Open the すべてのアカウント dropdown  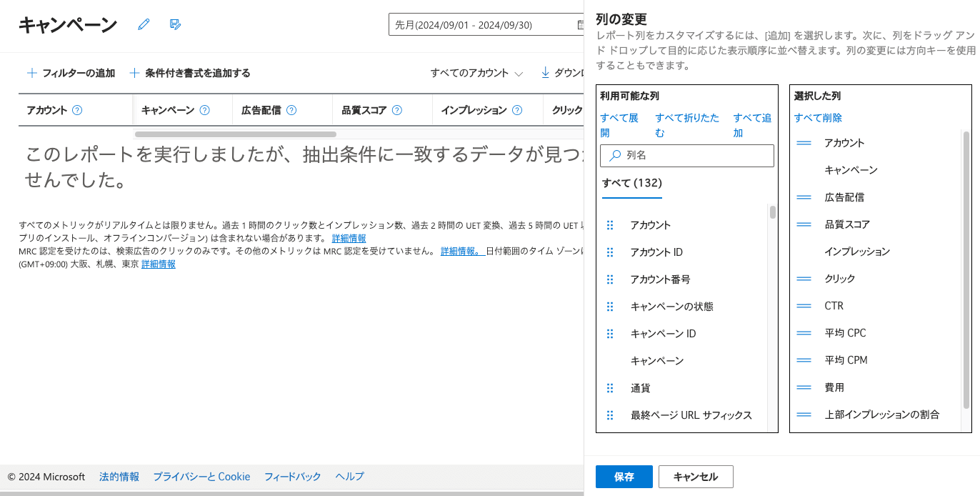pos(476,73)
